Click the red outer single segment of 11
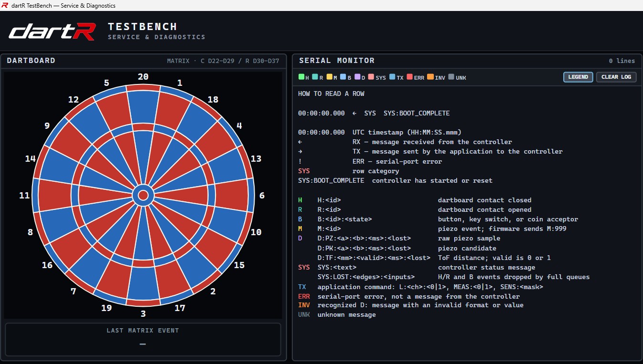 click(x=54, y=195)
